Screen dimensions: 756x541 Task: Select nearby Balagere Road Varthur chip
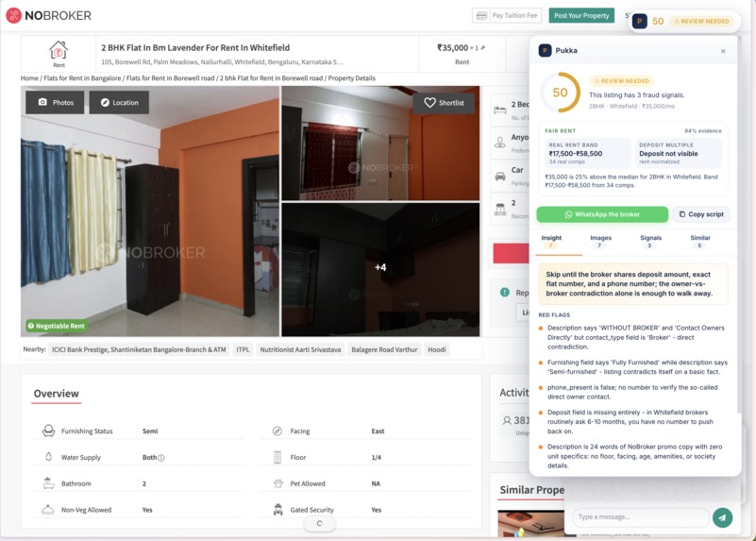[384, 349]
